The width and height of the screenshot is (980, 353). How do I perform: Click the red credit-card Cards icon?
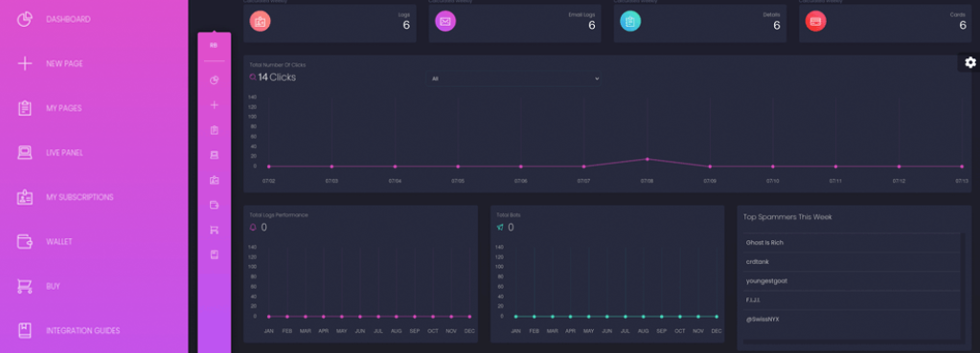pos(815,21)
